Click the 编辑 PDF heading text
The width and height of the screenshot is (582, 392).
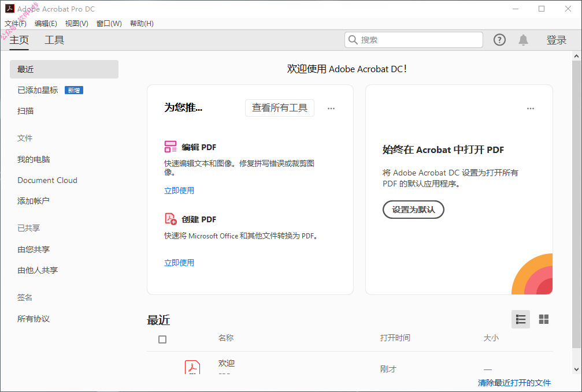pyautogui.click(x=199, y=147)
